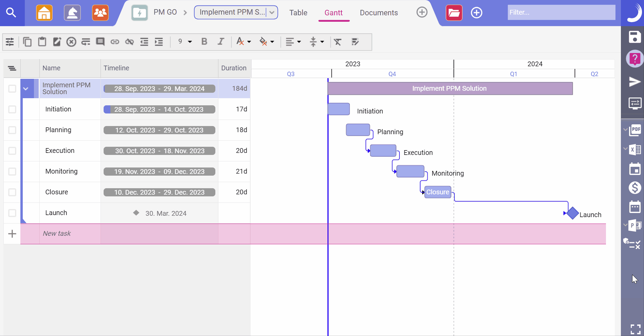Viewport: 644px width, 336px height.
Task: Click the edit pencil toolbar icon
Action: point(57,42)
